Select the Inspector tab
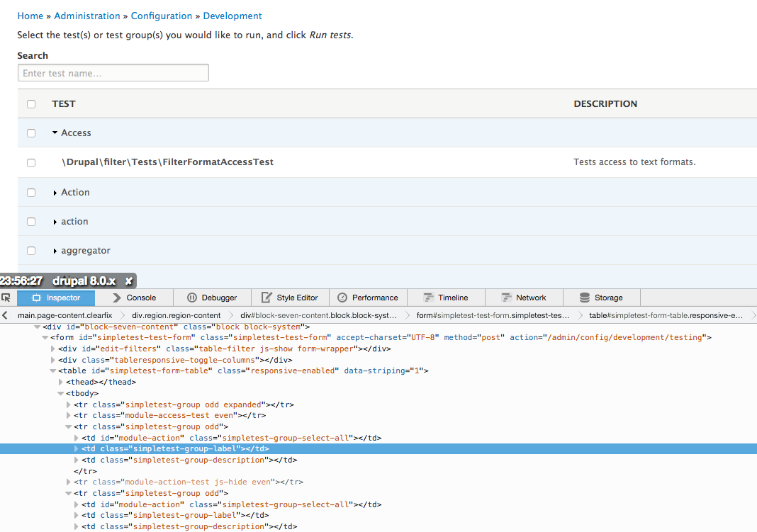This screenshot has width=757, height=532. (56, 298)
